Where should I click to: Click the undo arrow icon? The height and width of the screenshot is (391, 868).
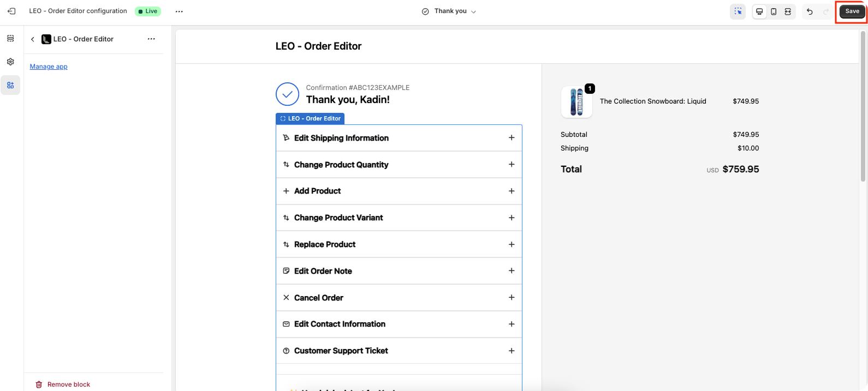(x=810, y=11)
